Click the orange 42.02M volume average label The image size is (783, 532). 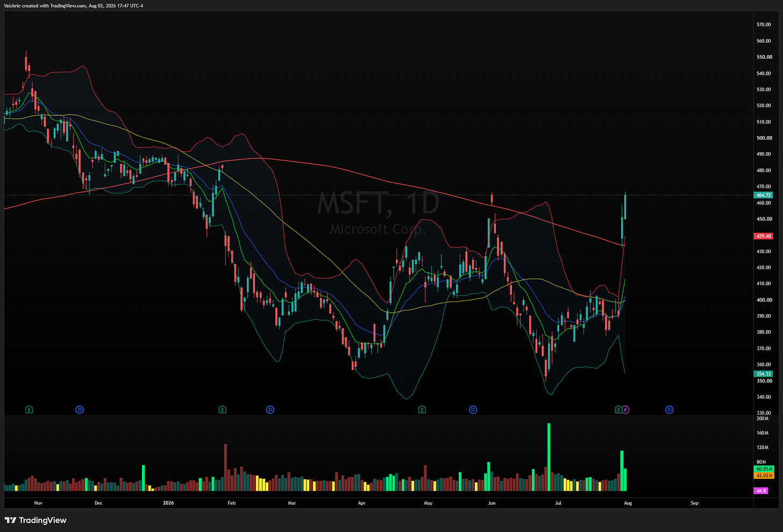[x=764, y=476]
